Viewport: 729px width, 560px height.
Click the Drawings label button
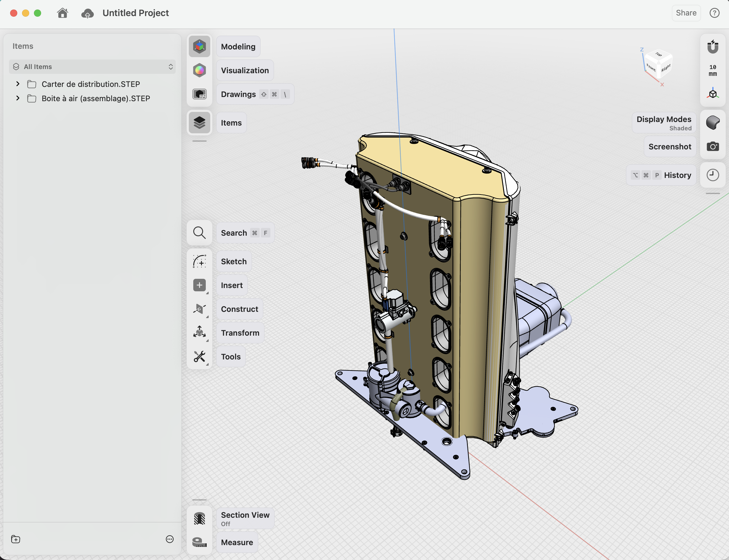coord(255,94)
